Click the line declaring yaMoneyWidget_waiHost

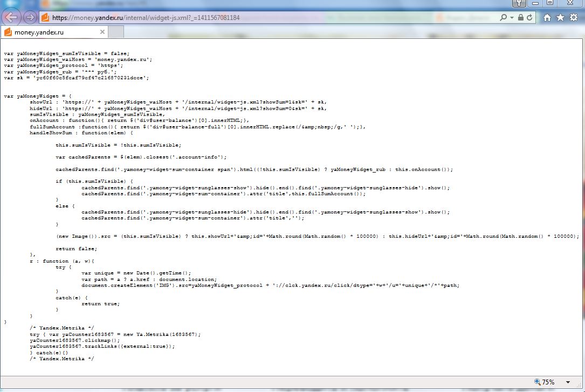[x=78, y=59]
